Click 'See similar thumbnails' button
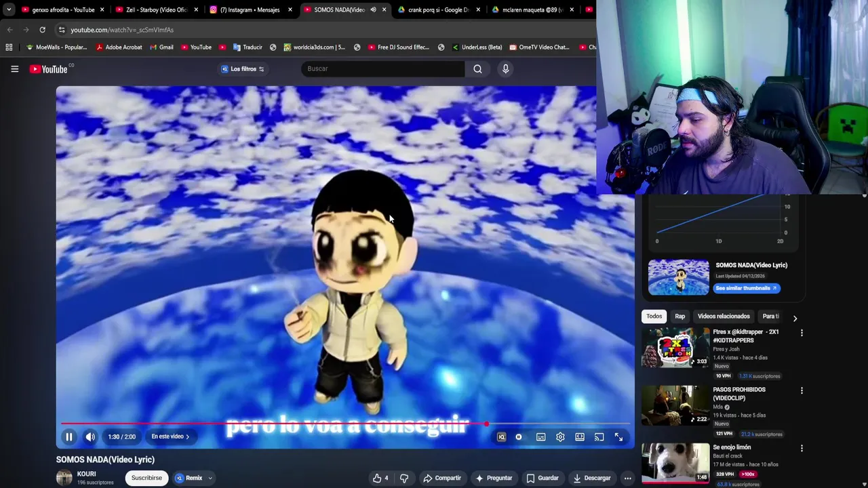Image resolution: width=868 pixels, height=488 pixels. pyautogui.click(x=747, y=288)
